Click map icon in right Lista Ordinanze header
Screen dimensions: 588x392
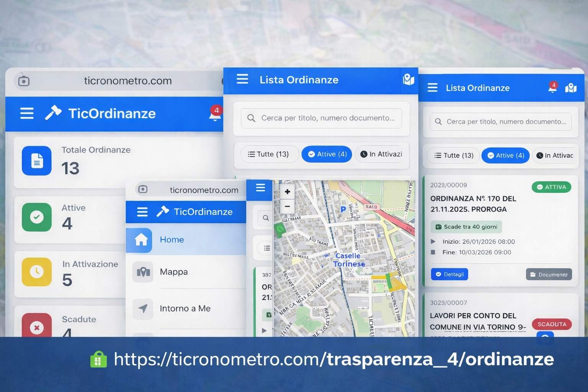click(x=570, y=88)
